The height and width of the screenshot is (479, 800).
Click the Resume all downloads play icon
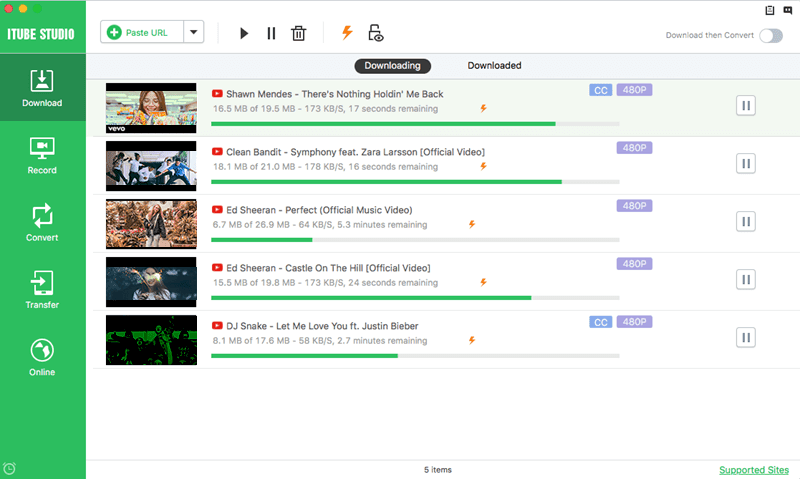pos(244,33)
